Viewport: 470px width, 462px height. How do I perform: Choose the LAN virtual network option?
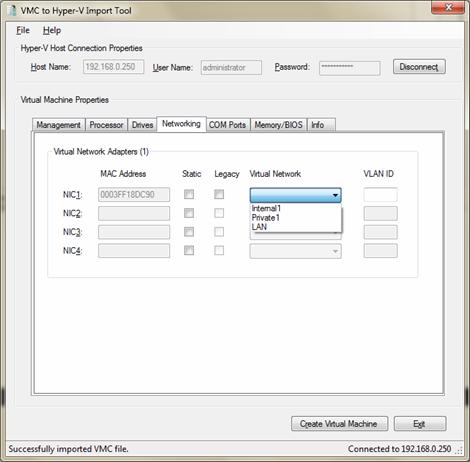[259, 227]
